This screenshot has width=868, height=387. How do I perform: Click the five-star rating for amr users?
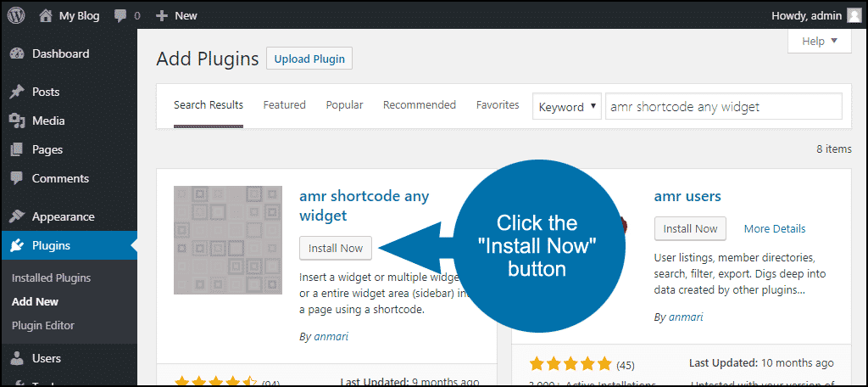pyautogui.click(x=570, y=365)
